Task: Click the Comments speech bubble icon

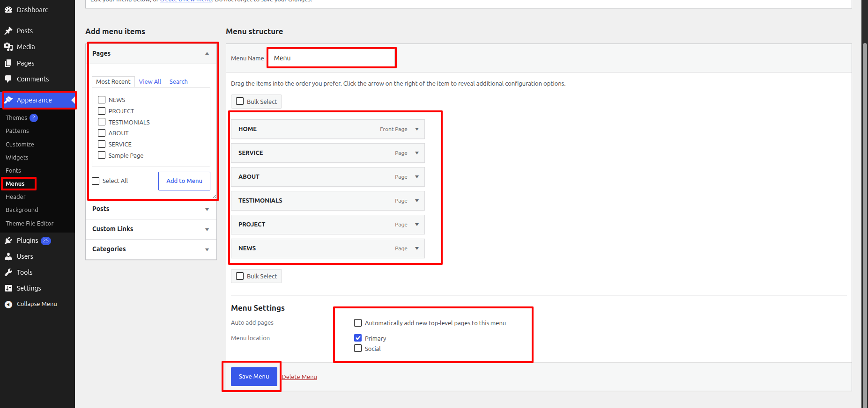Action: point(8,79)
